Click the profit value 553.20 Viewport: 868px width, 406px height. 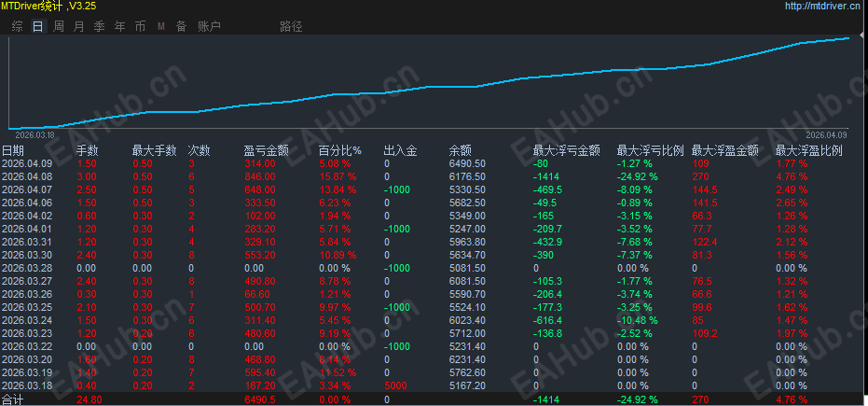pos(259,255)
